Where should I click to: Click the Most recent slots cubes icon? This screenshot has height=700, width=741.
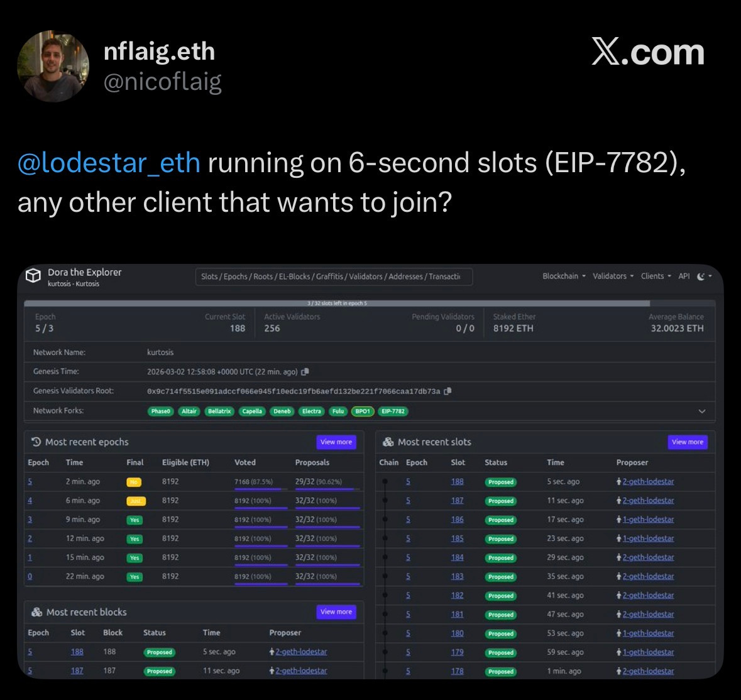point(388,442)
